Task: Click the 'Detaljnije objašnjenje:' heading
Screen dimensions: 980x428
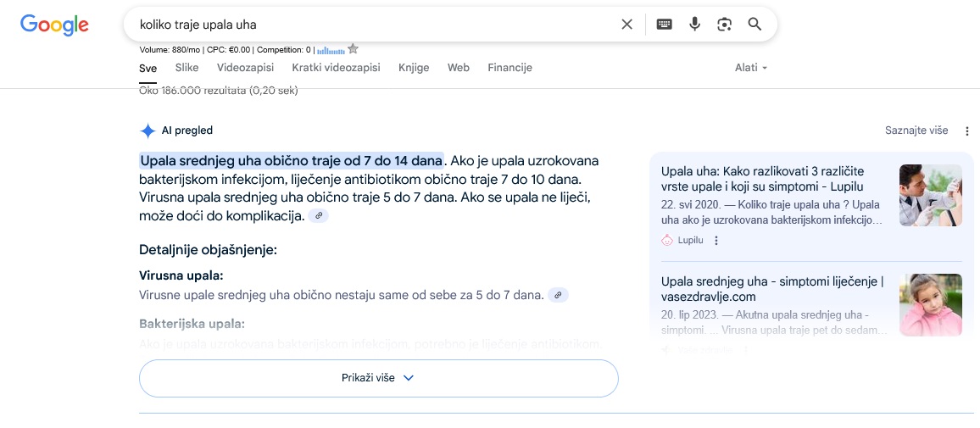Action: [x=208, y=251]
